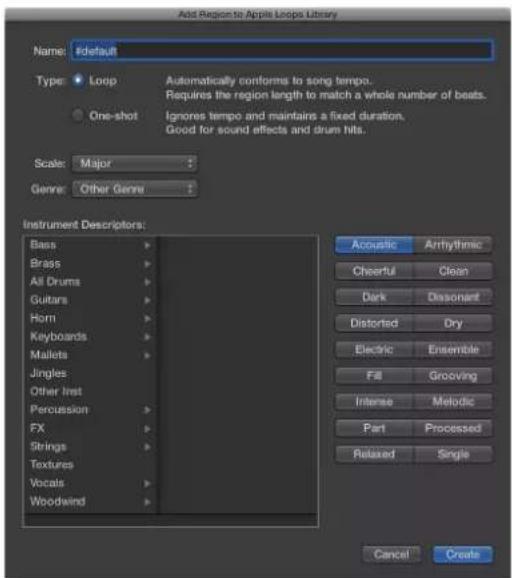
Task: Toggle the Grooving descriptor button
Action: 453,376
